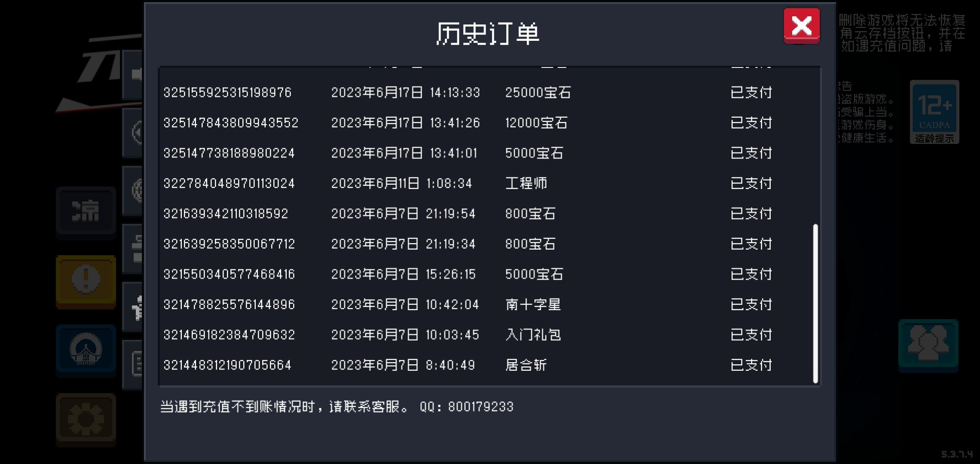
Task: Select the 居合斩 purchase row
Action: (x=489, y=365)
